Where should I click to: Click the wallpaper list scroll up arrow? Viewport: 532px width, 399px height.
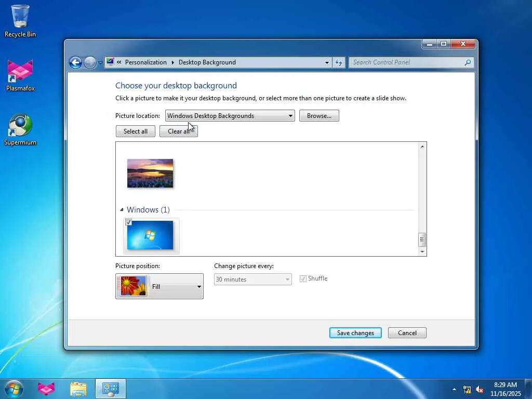(x=422, y=147)
